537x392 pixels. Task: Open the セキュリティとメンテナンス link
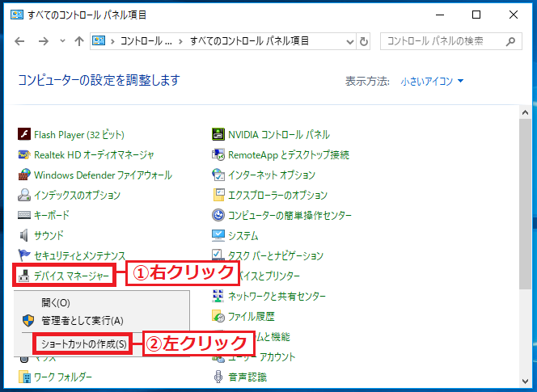[x=80, y=255]
